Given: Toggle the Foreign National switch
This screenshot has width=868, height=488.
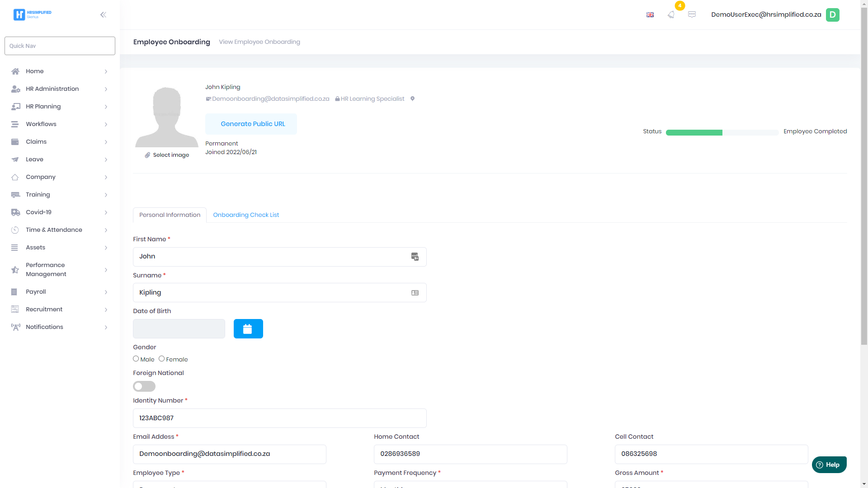Looking at the screenshot, I should (144, 386).
